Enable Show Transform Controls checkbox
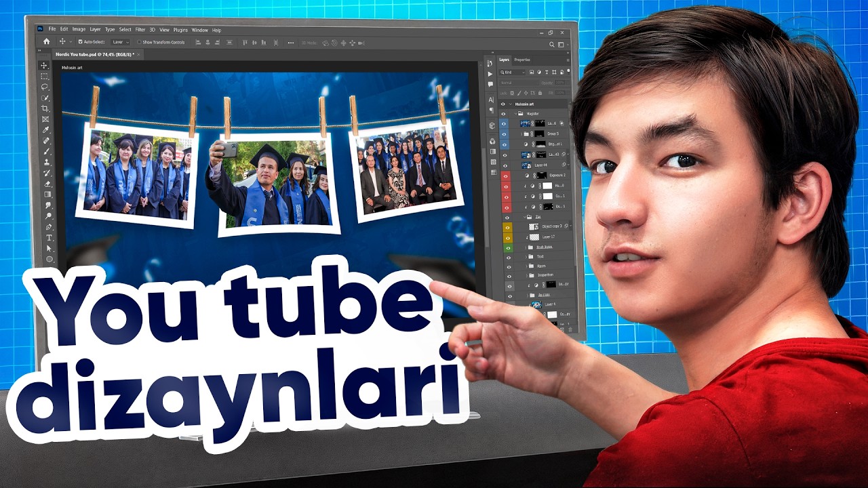Viewport: 868px width, 488px height. coord(140,42)
